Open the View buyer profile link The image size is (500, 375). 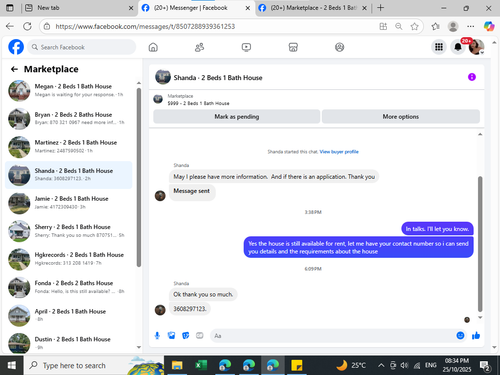pyautogui.click(x=339, y=152)
